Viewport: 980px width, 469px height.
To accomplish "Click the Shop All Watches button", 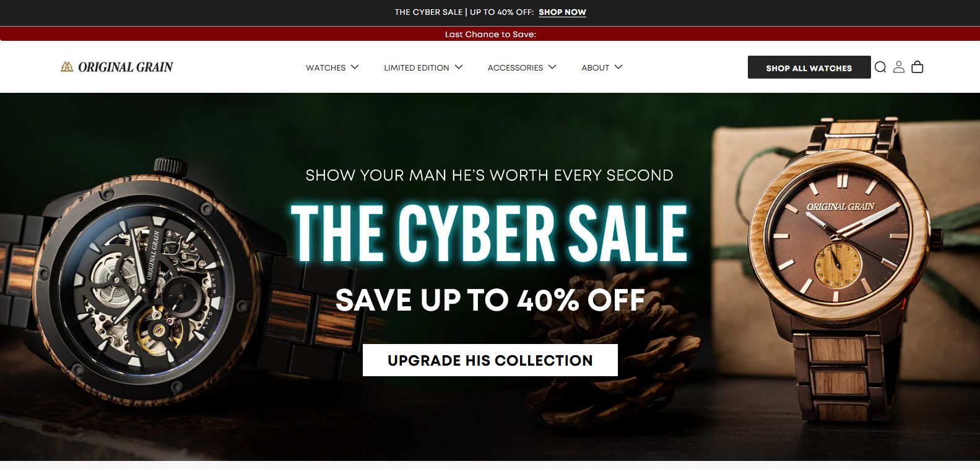I will point(809,67).
